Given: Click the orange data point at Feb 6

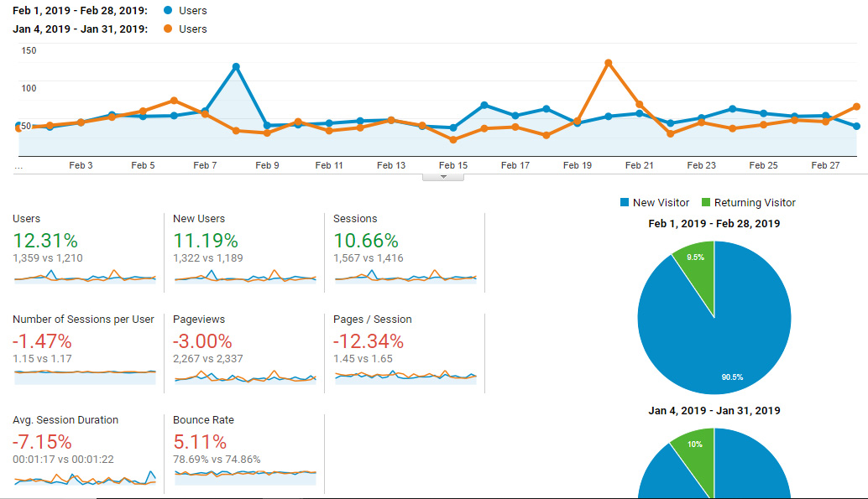Looking at the screenshot, I should [x=175, y=101].
